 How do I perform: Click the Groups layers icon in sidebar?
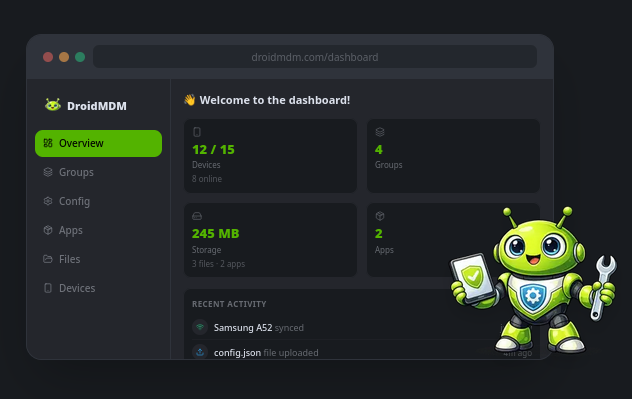(48, 172)
